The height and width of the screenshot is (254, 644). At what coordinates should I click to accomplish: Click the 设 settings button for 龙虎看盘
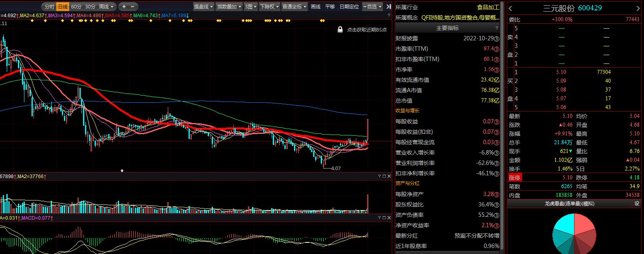point(637,204)
